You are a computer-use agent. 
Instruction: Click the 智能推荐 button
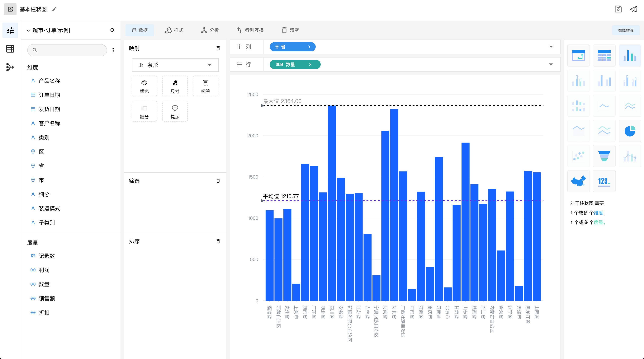[x=626, y=30]
